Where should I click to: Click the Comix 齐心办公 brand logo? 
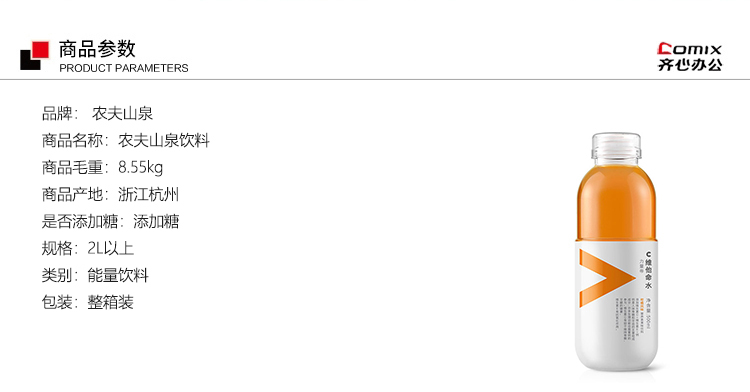point(689,57)
